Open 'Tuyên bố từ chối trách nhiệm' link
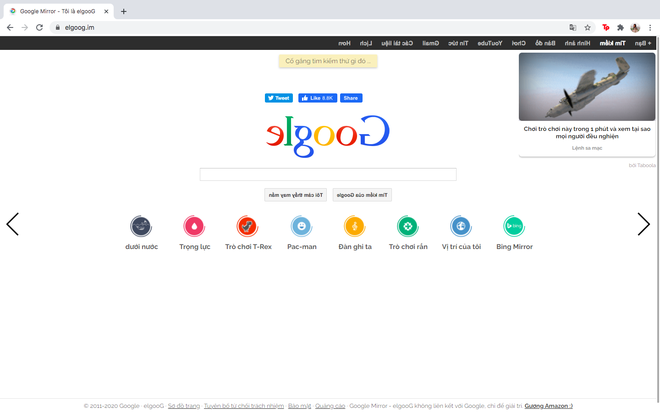 click(244, 406)
